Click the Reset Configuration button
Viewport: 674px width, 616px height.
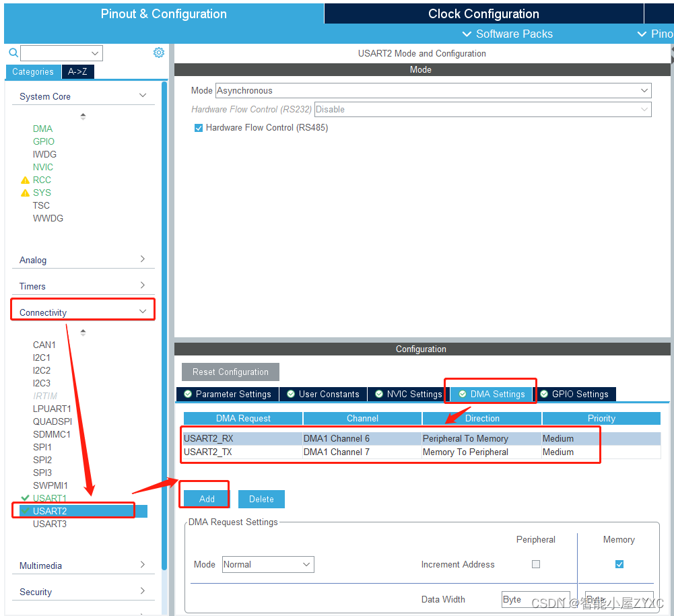tap(230, 372)
